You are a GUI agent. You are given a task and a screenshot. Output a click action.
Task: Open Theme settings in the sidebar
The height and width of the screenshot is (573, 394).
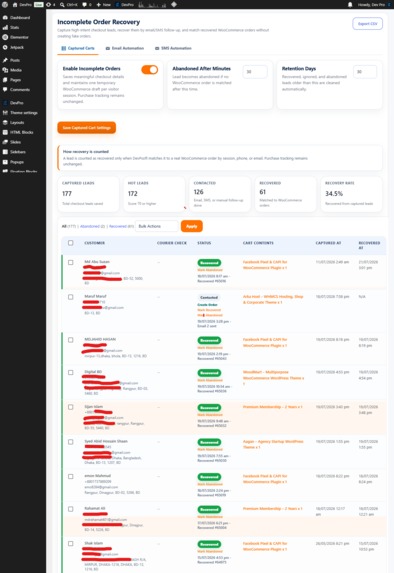click(23, 113)
